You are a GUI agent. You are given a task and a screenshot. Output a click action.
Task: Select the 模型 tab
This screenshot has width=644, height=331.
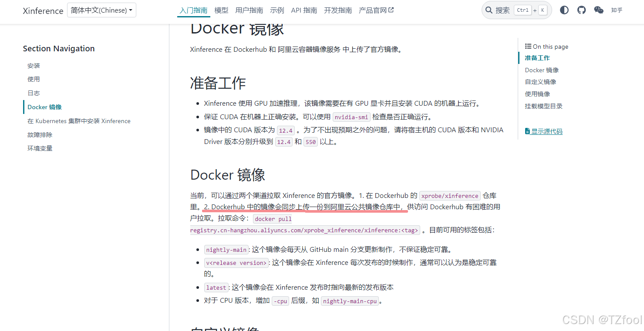point(221,10)
